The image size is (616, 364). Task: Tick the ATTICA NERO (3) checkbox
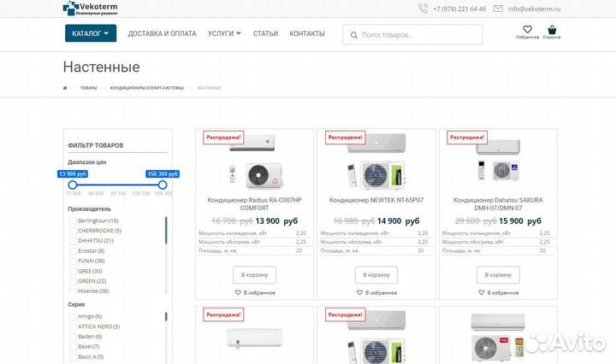pyautogui.click(x=73, y=326)
